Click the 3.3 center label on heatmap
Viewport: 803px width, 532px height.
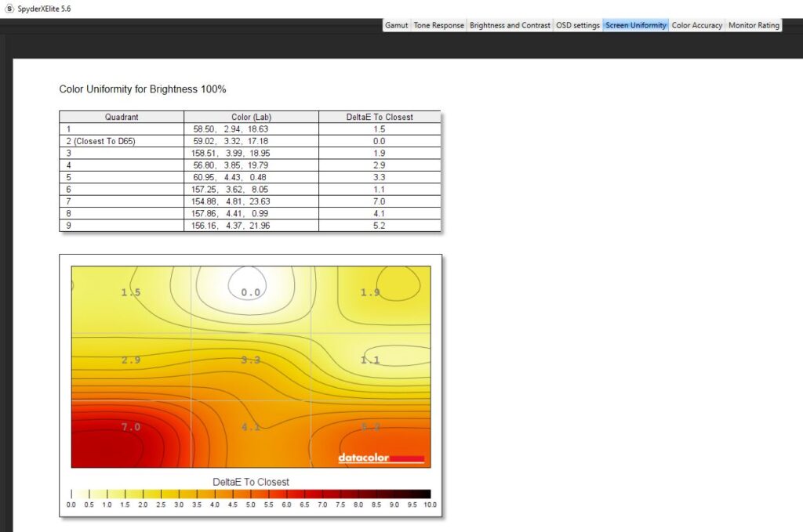pyautogui.click(x=250, y=360)
